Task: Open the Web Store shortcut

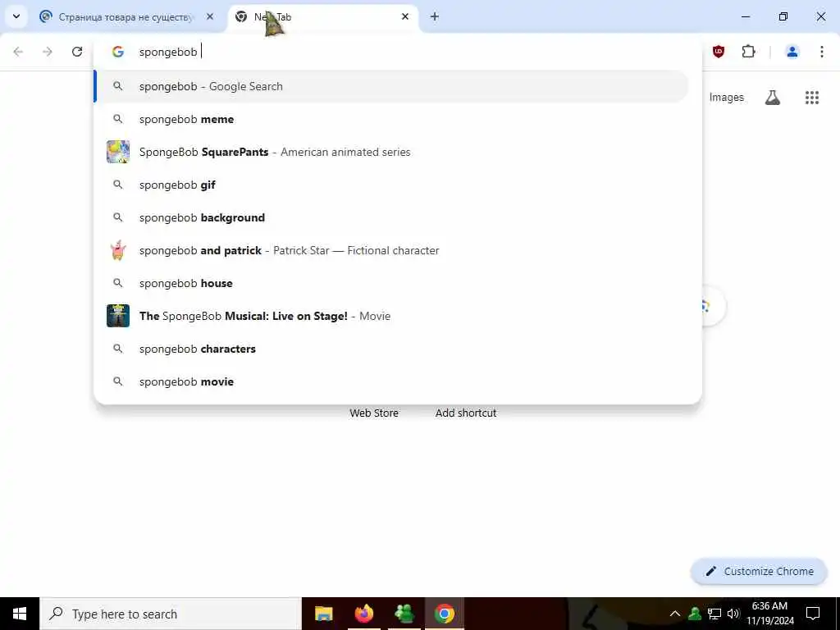Action: click(374, 413)
